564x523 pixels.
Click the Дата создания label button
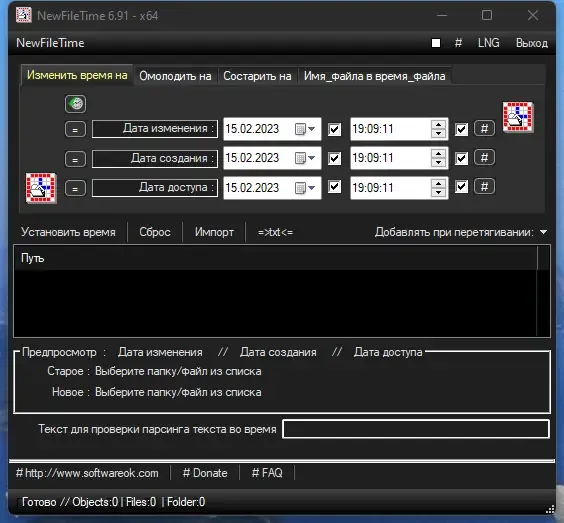pyautogui.click(x=155, y=159)
